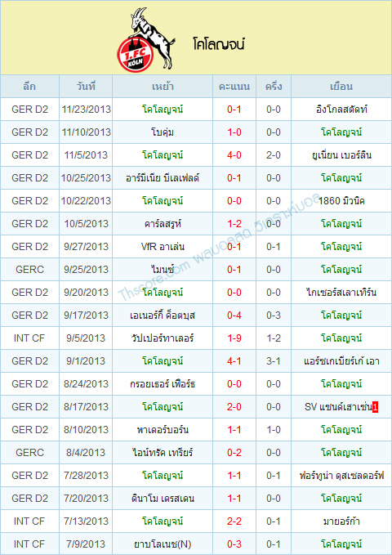Click the 1-2 full-time score on 10/5/2013
392x555 pixels.
pos(234,224)
